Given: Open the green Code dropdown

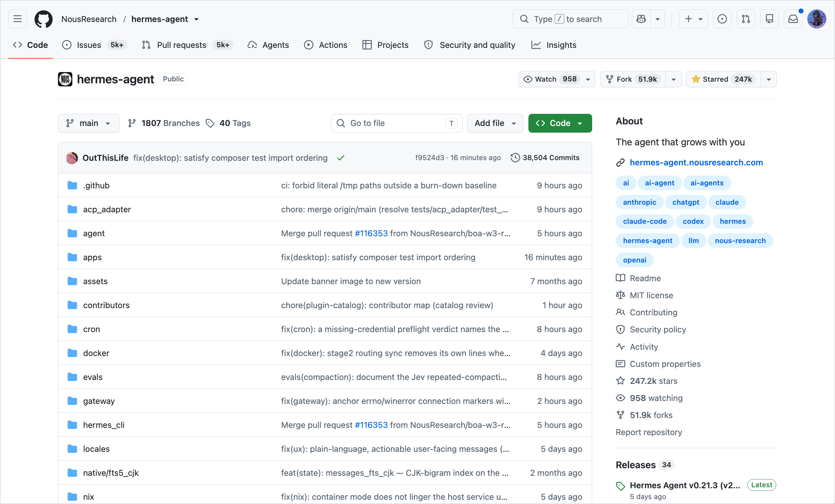Looking at the screenshot, I should (x=560, y=123).
